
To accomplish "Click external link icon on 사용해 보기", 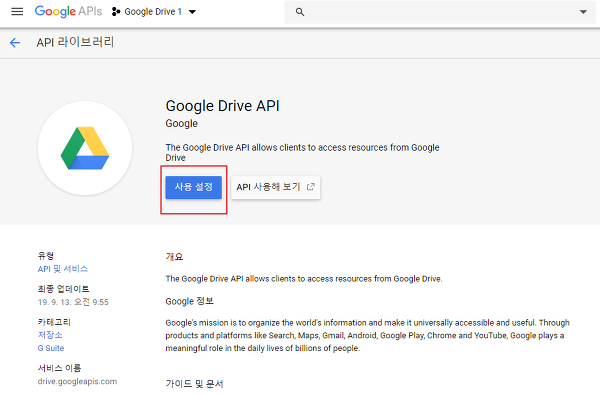I will click(x=311, y=187).
